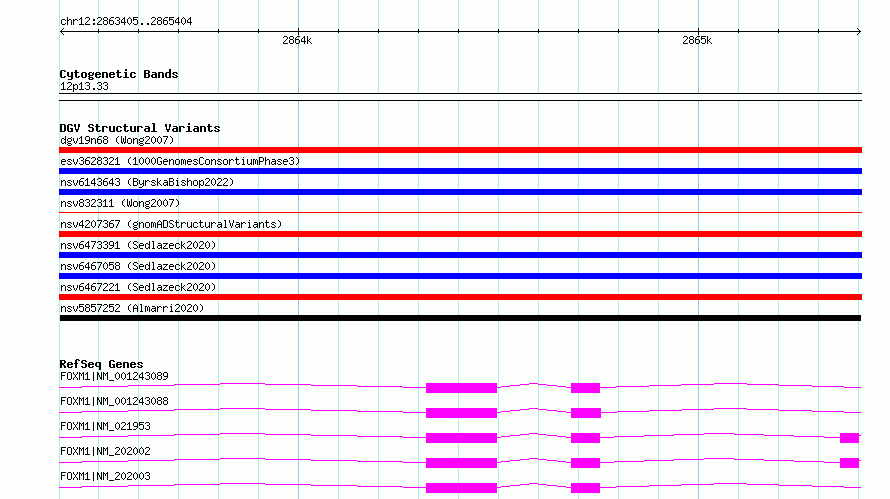Click the chr12:2863405..2865404 region label
The height and width of the screenshot is (499, 890).
click(x=126, y=21)
